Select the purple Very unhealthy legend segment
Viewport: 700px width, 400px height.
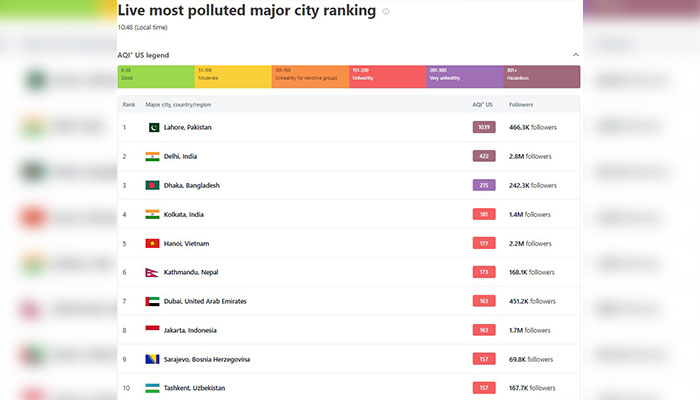tap(465, 77)
